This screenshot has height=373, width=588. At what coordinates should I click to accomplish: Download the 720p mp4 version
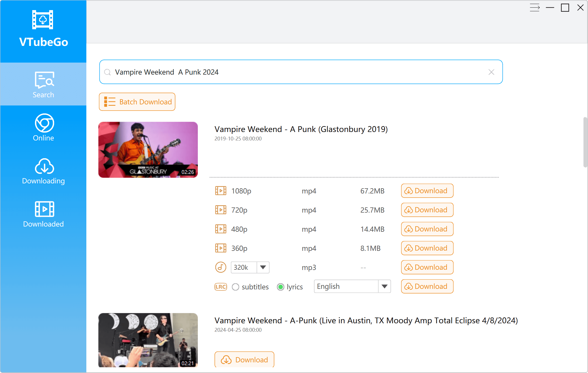click(427, 210)
